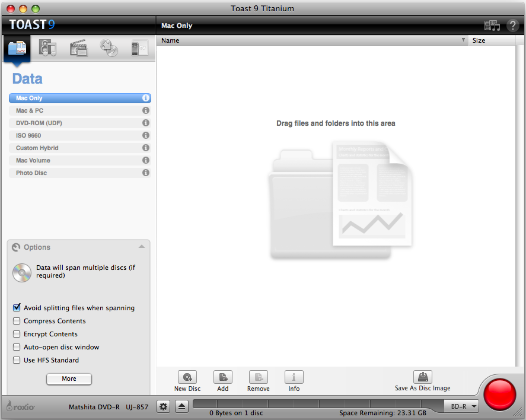Switch to the Convert category icon
Viewport: 526px width, 420px height.
139,48
